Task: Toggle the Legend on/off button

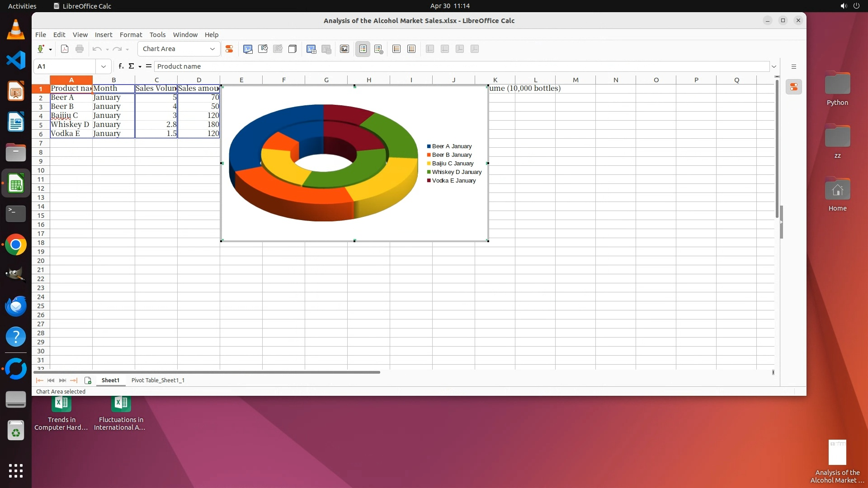Action: [x=363, y=49]
